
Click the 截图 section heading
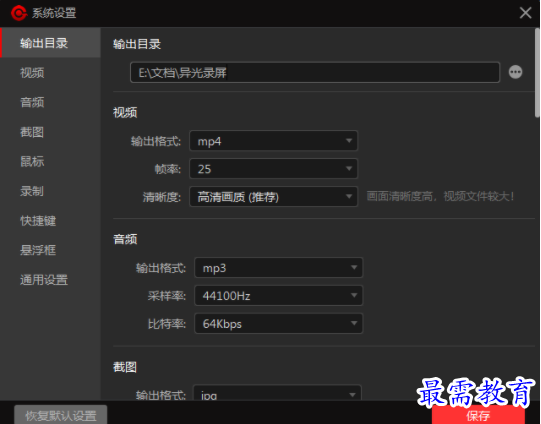[x=125, y=367]
